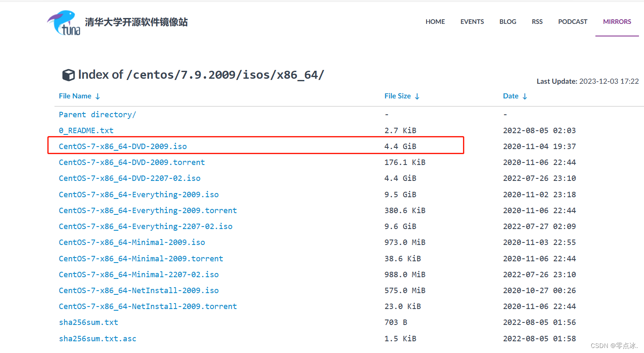Download CentOS-7-x86_64-NetInstall-2009.iso
The height and width of the screenshot is (353, 644).
[x=139, y=291]
